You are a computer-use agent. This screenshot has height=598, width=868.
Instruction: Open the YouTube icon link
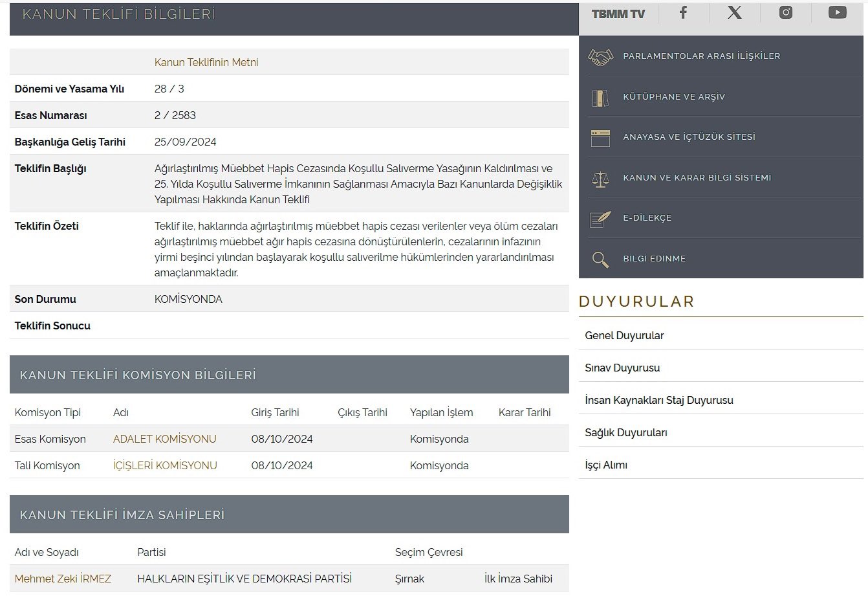coord(837,12)
